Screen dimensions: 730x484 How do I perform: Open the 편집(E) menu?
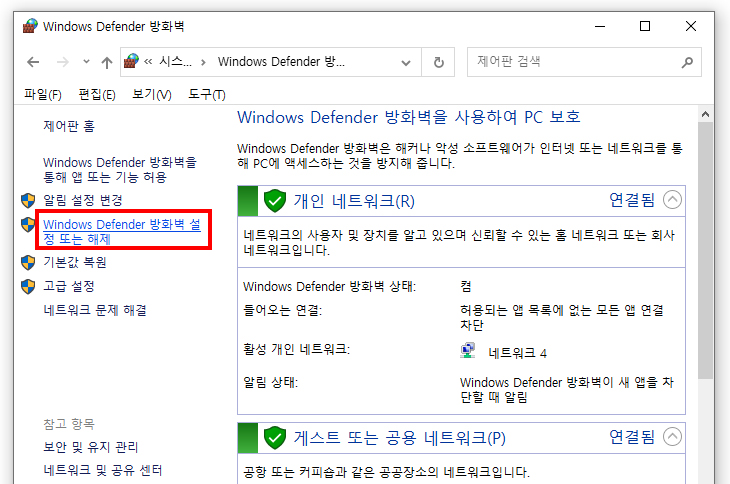click(x=97, y=95)
